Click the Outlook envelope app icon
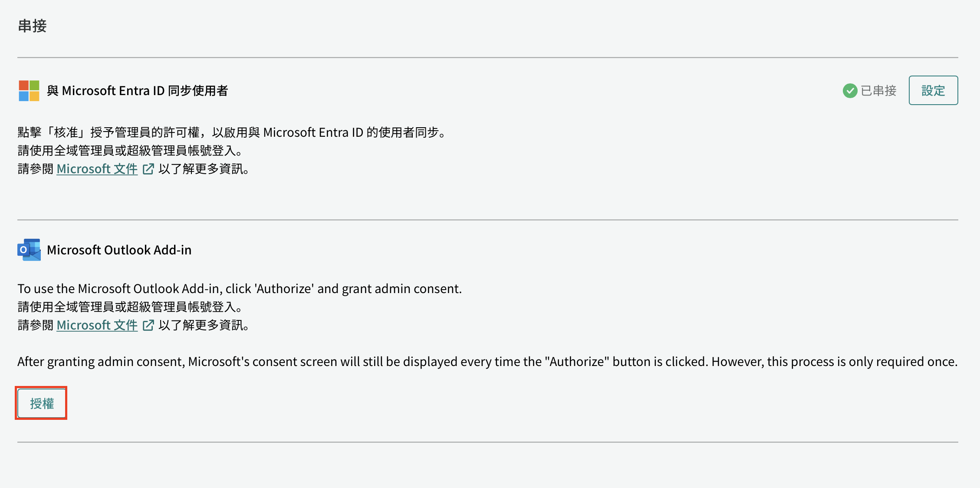The image size is (980, 488). coord(29,250)
